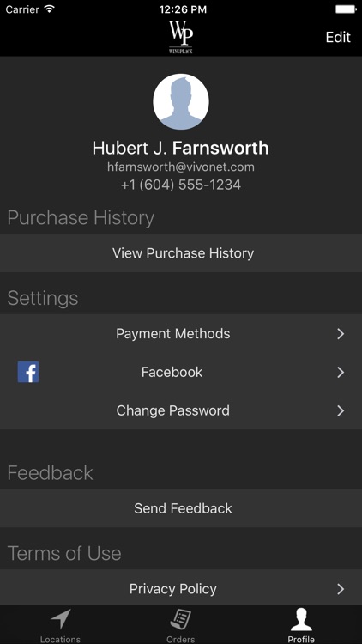Open View Purchase History
The width and height of the screenshot is (362, 644).
tap(181, 253)
